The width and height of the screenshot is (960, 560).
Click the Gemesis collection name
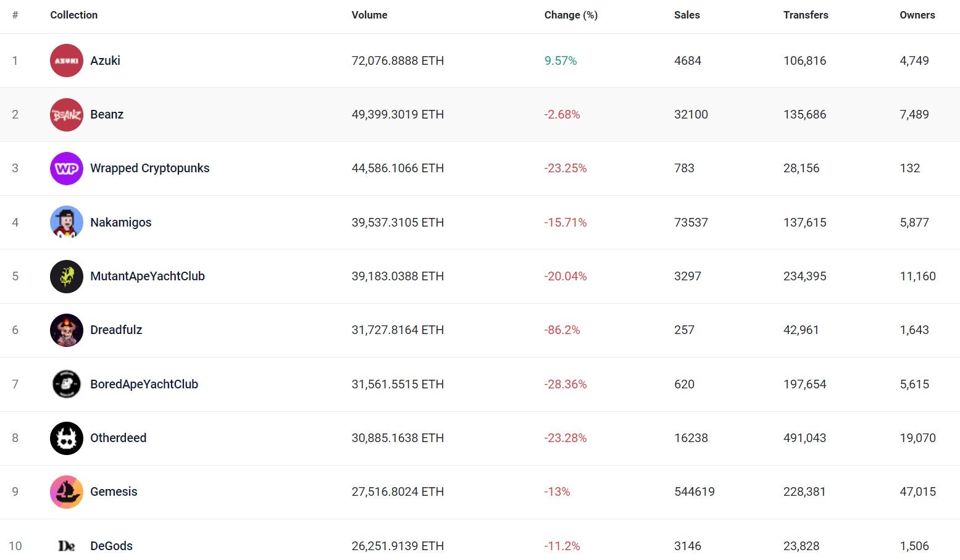tap(114, 491)
